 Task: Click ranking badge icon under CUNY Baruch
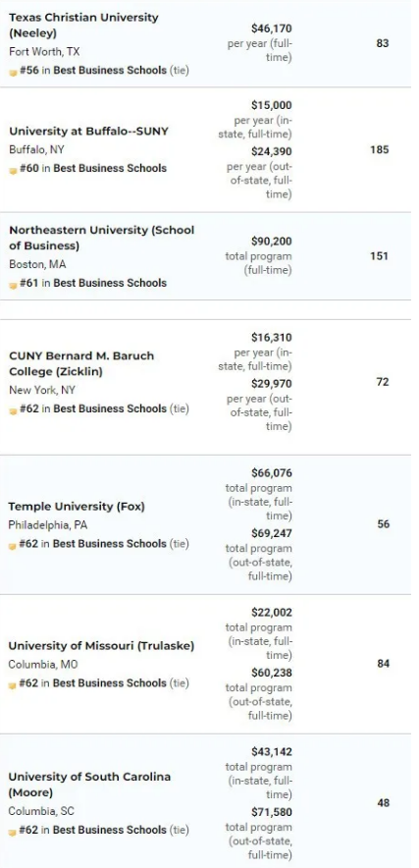click(x=13, y=410)
